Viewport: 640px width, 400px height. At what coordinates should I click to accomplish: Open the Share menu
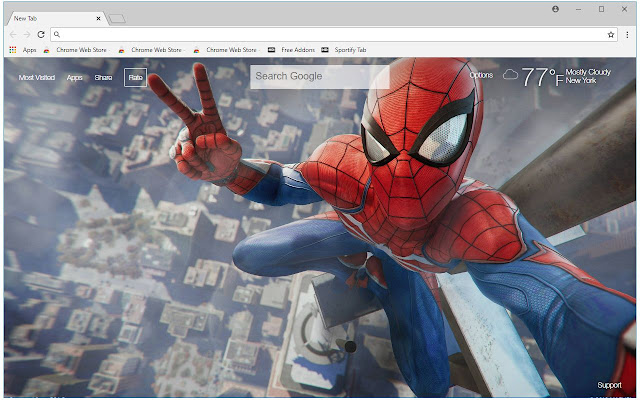pyautogui.click(x=103, y=78)
